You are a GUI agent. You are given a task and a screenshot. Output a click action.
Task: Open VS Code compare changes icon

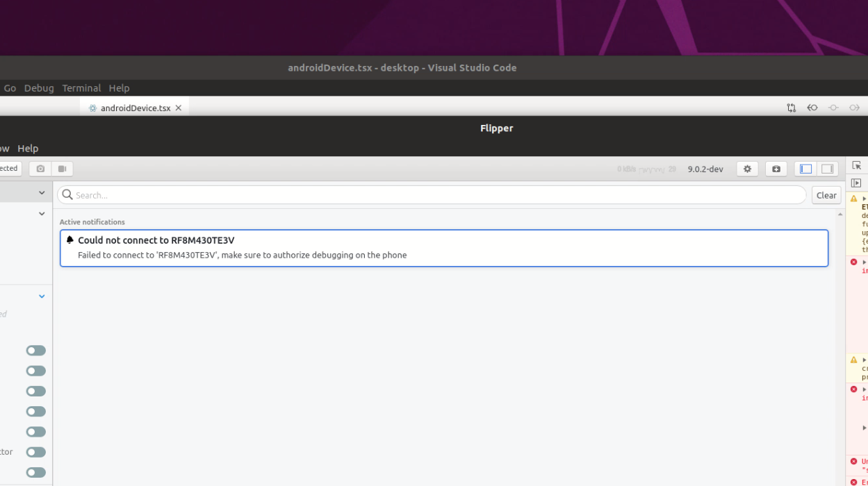[x=791, y=108]
